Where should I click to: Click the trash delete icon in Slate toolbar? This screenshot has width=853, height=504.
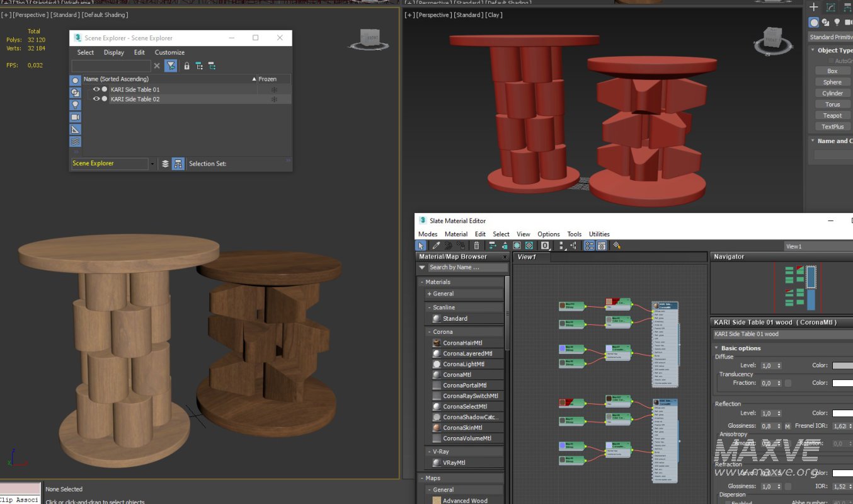pyautogui.click(x=477, y=246)
